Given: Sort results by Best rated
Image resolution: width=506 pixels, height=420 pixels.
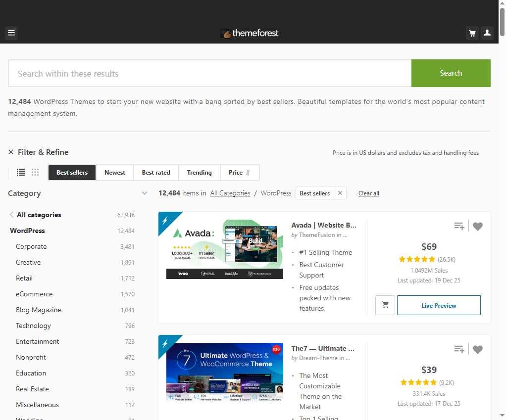Looking at the screenshot, I should click(156, 173).
